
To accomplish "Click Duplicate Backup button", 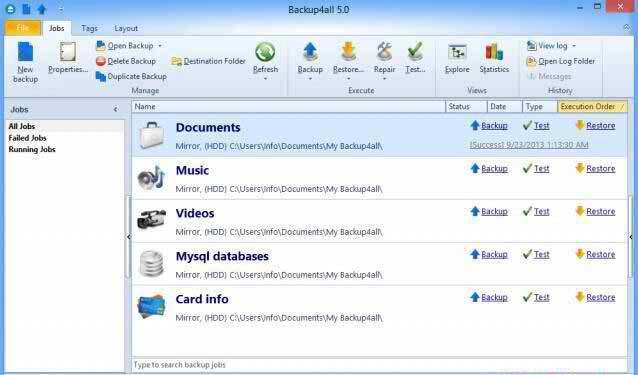I will [131, 76].
